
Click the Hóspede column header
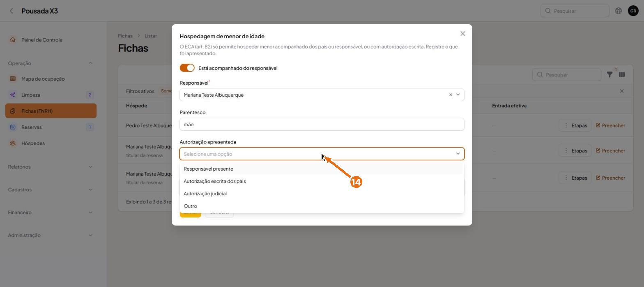136,106
